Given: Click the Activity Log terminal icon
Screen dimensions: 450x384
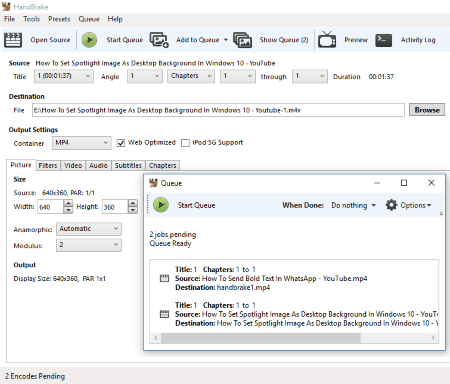Looking at the screenshot, I should (x=383, y=40).
